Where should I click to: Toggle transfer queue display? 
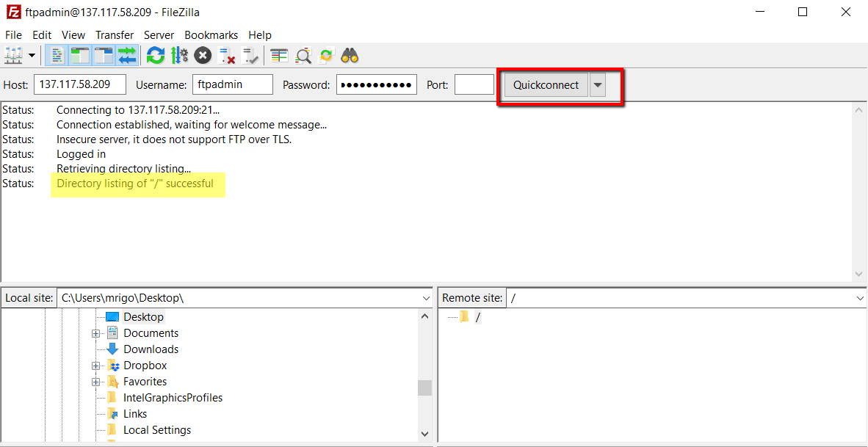point(127,55)
